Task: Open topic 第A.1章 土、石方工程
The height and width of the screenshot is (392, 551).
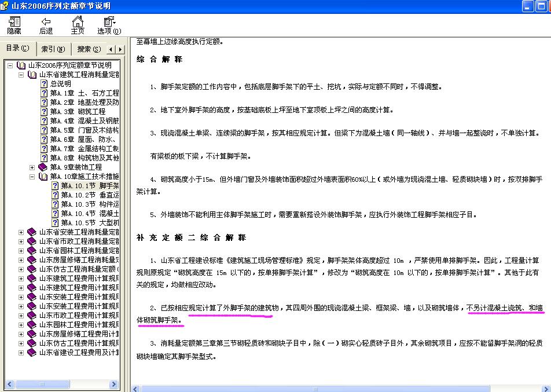Action: coord(85,93)
